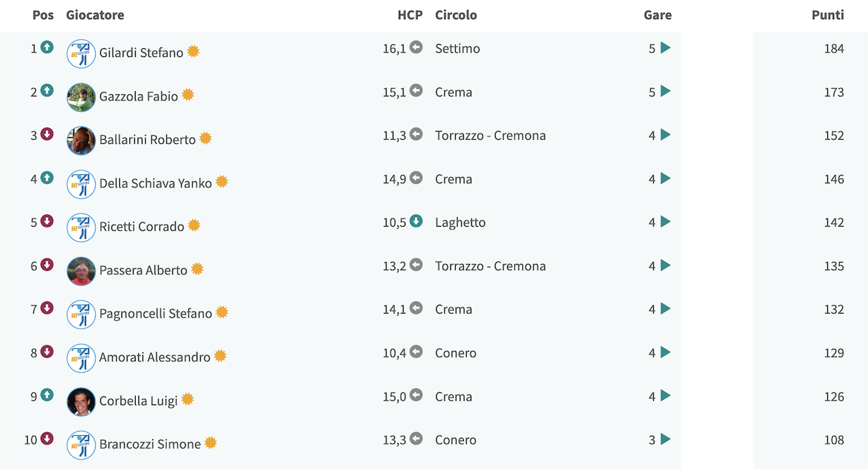
Task: Click the orange star badge next to Corbella Luigi
Action: (188, 399)
